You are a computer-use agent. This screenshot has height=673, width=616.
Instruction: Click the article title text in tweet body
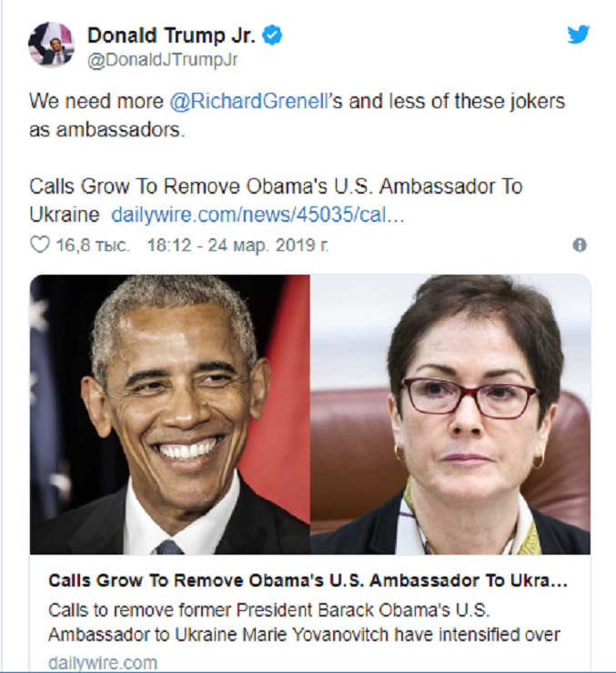coord(276,200)
